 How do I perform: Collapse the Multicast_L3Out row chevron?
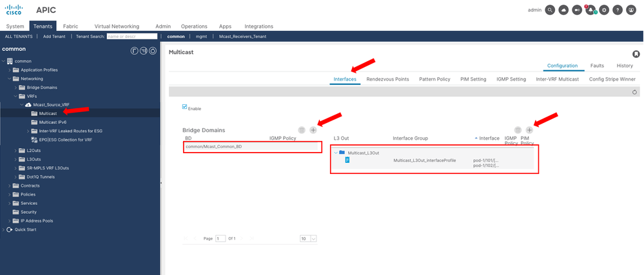point(336,153)
